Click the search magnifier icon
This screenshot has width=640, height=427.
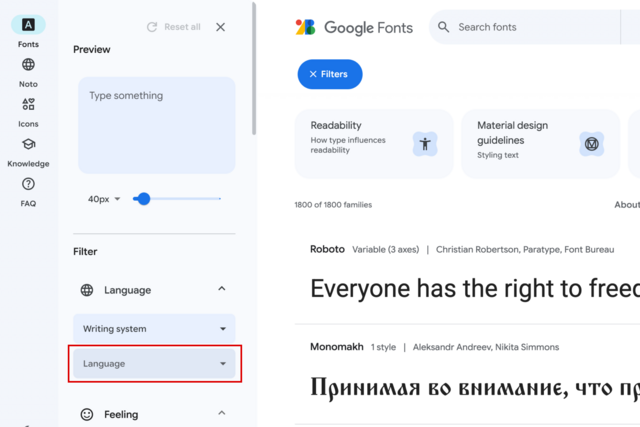point(443,27)
